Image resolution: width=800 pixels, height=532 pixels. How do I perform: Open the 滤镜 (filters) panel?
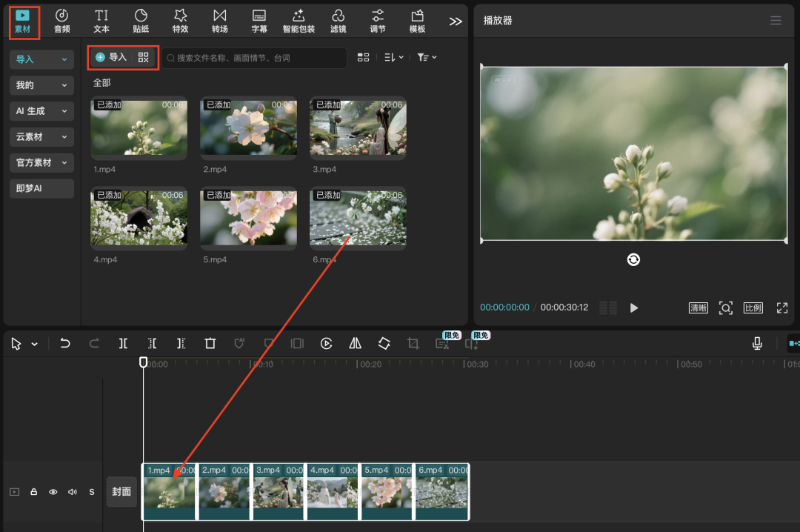pos(338,21)
